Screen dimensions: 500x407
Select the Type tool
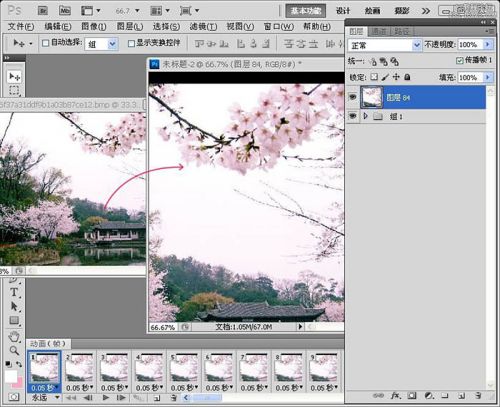(x=14, y=292)
